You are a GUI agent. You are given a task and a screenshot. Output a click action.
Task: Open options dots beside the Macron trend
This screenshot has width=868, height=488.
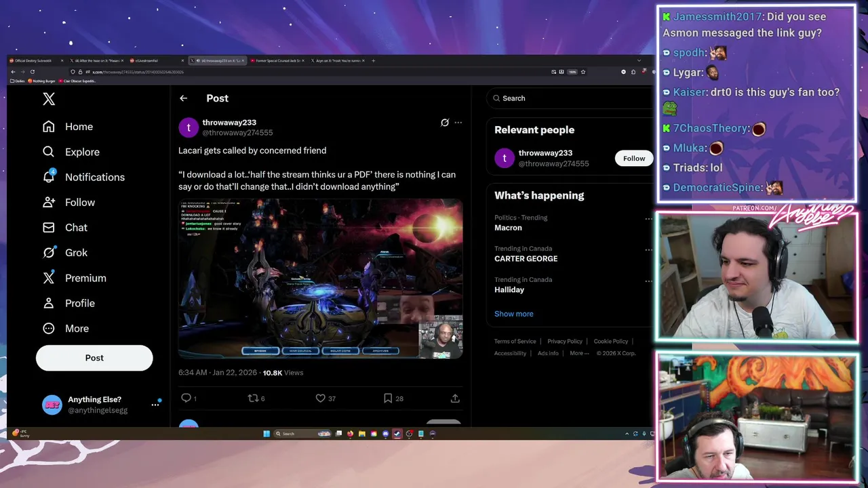648,218
